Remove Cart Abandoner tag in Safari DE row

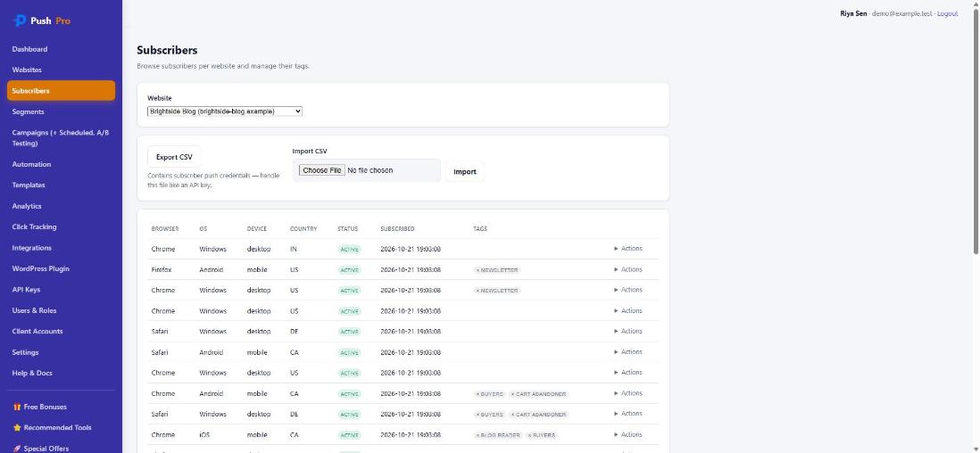pyautogui.click(x=512, y=415)
